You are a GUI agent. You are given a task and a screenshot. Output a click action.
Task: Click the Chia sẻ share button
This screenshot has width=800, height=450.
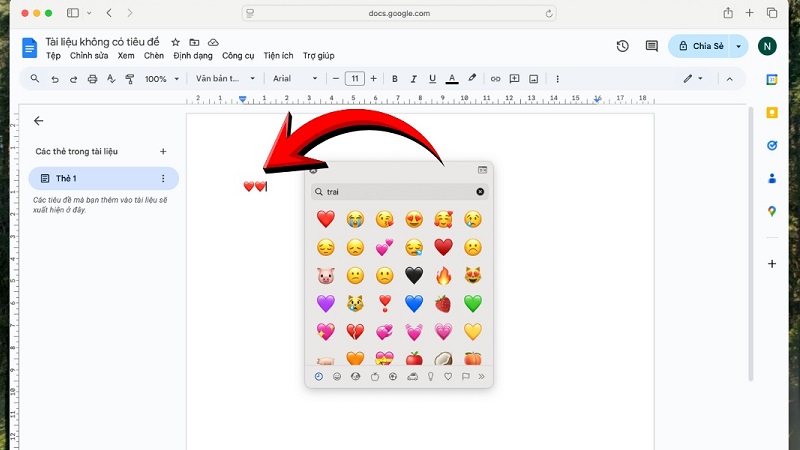pyautogui.click(x=700, y=46)
